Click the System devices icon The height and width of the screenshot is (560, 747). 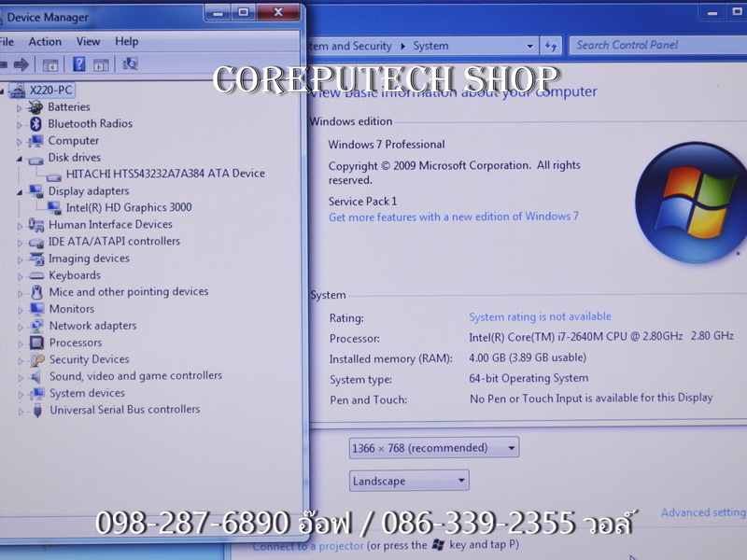37,394
